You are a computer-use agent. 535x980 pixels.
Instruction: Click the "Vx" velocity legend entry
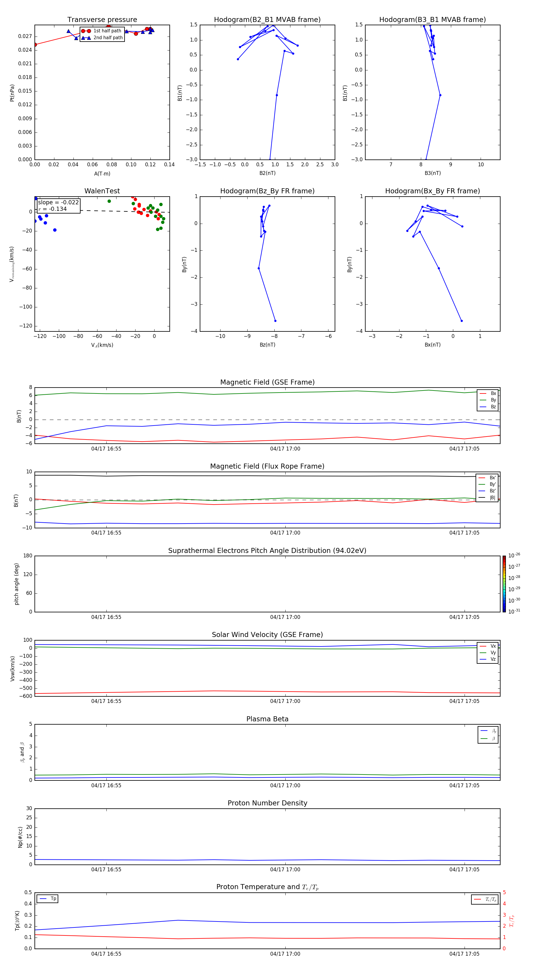488,646
